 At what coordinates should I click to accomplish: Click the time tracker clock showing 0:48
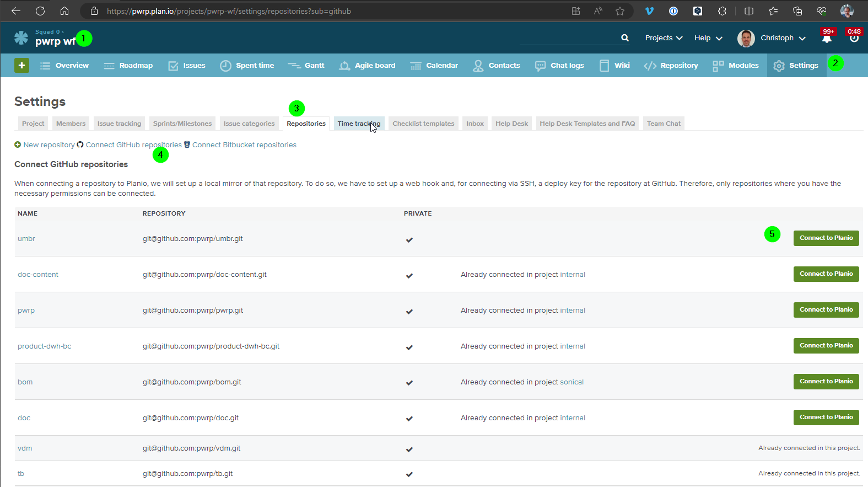854,37
